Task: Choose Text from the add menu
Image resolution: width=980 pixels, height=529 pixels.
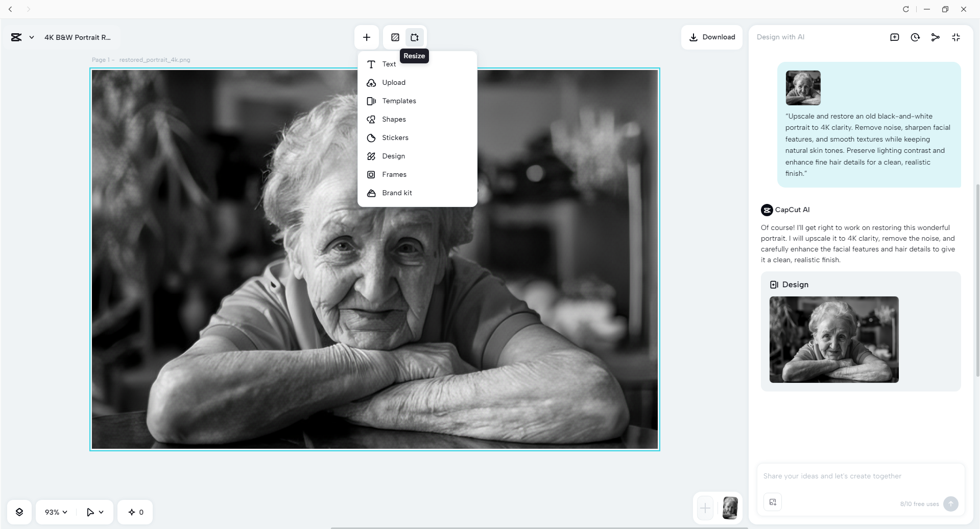Action: click(417, 64)
